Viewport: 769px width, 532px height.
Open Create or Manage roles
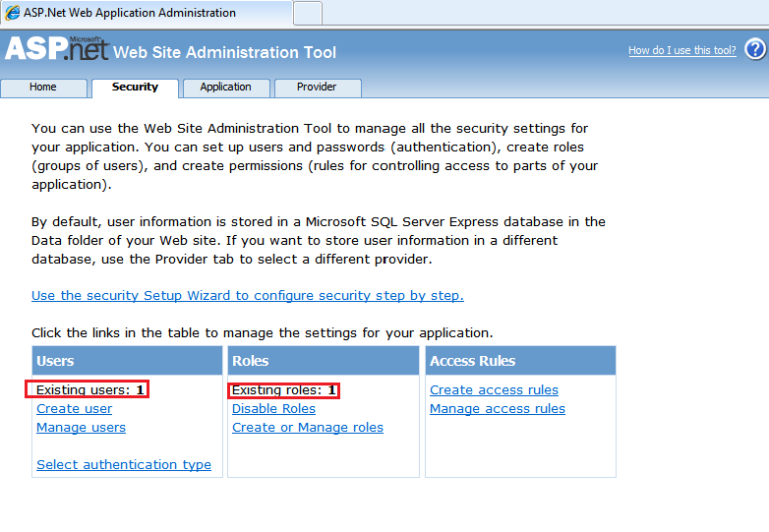[308, 428]
